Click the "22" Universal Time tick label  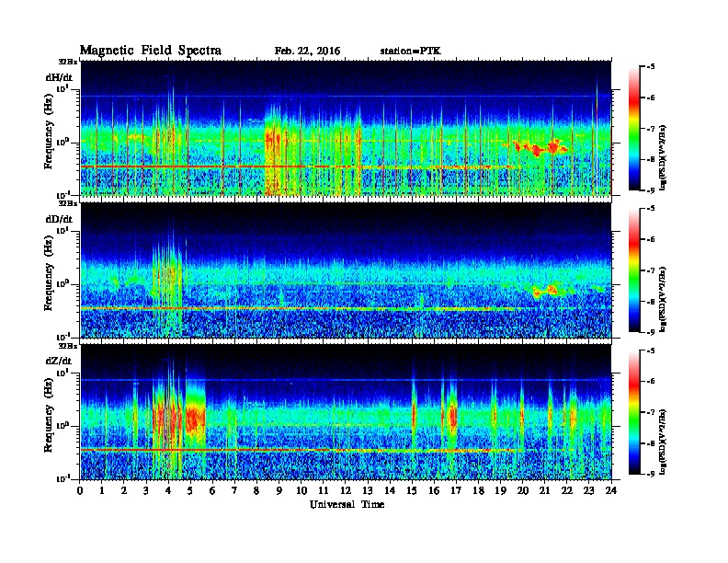567,490
